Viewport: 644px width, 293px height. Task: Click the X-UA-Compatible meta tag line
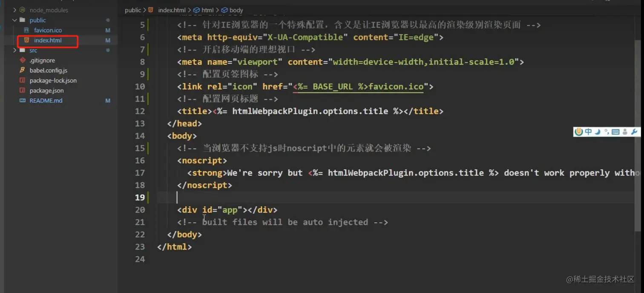click(x=310, y=37)
